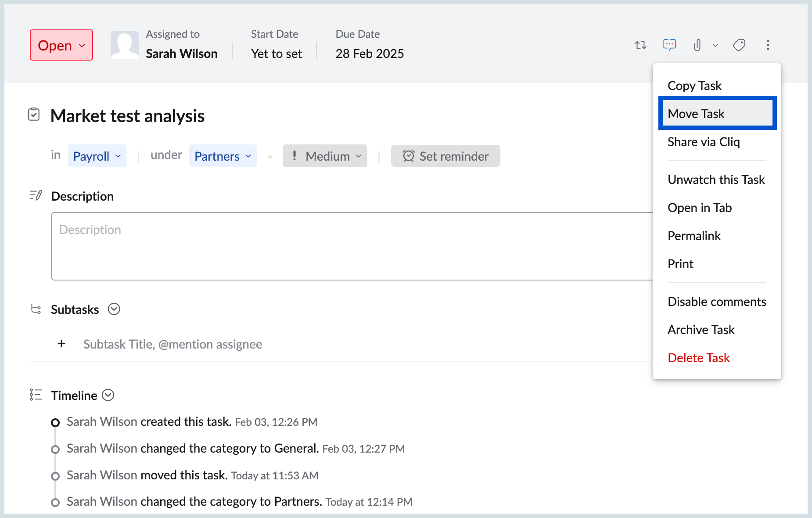The height and width of the screenshot is (518, 812).
Task: Collapse the Subtasks section chevron
Action: (x=114, y=309)
